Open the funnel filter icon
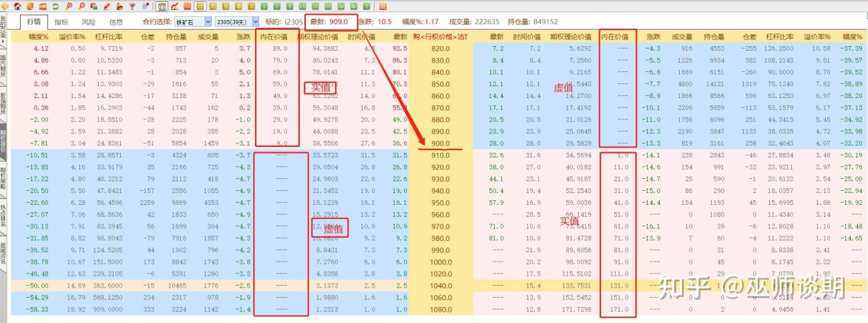This screenshot has width=868, height=323. 132,6
